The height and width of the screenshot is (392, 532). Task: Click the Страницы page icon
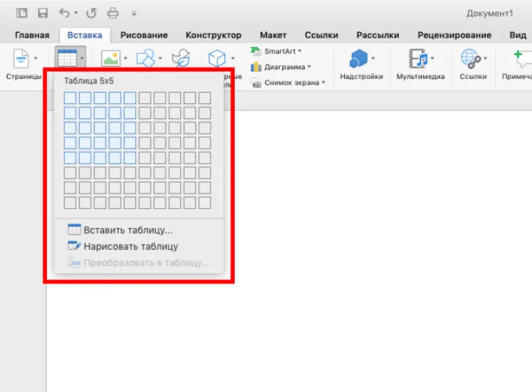pyautogui.click(x=21, y=58)
